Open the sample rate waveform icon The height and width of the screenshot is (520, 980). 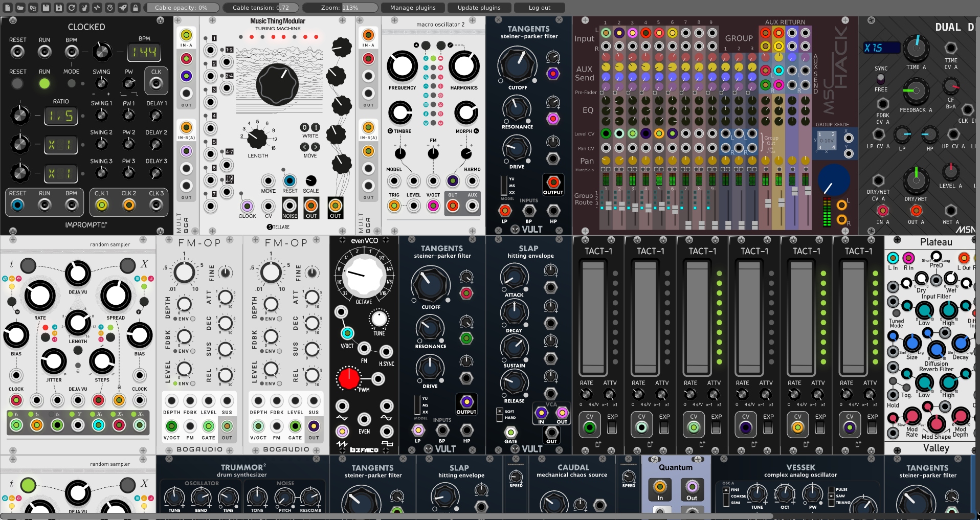tap(97, 8)
